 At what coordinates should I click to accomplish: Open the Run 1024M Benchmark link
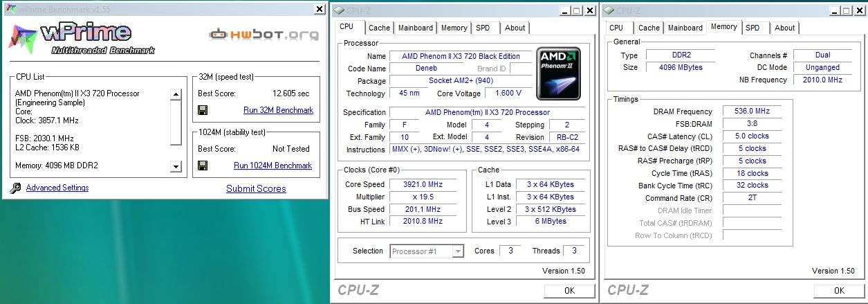click(x=273, y=166)
